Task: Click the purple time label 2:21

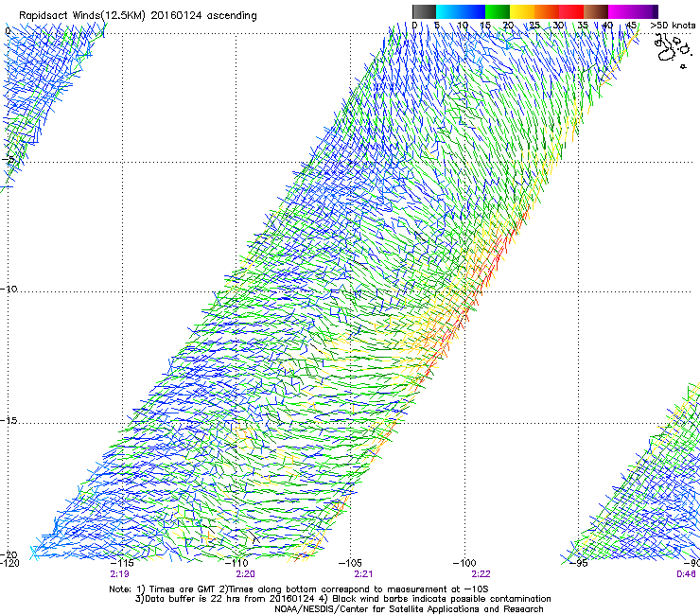Action: [363, 574]
